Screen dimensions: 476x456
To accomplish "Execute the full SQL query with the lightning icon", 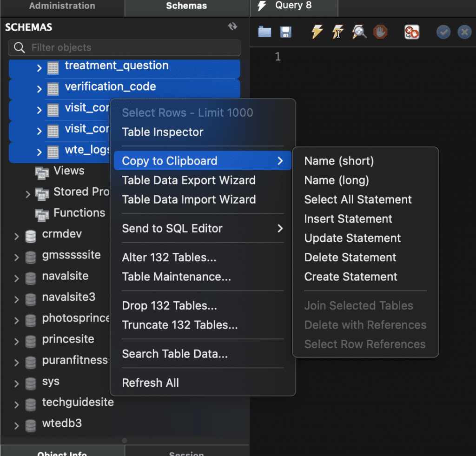I will coord(317,32).
